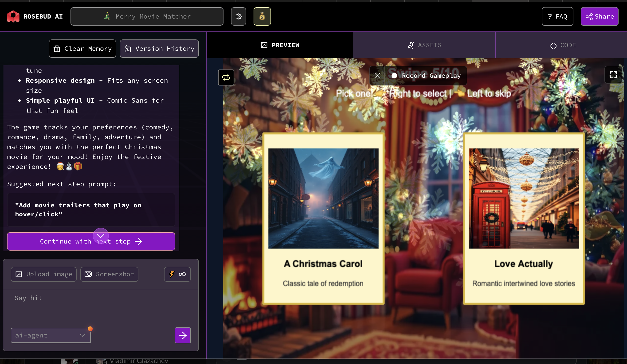Open Version History

(159, 48)
